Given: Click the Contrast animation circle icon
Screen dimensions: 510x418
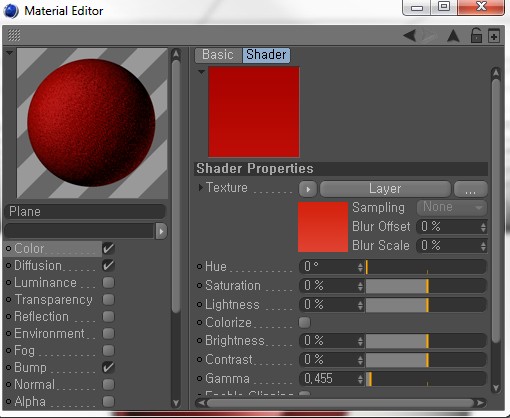Looking at the screenshot, I should pos(199,359).
